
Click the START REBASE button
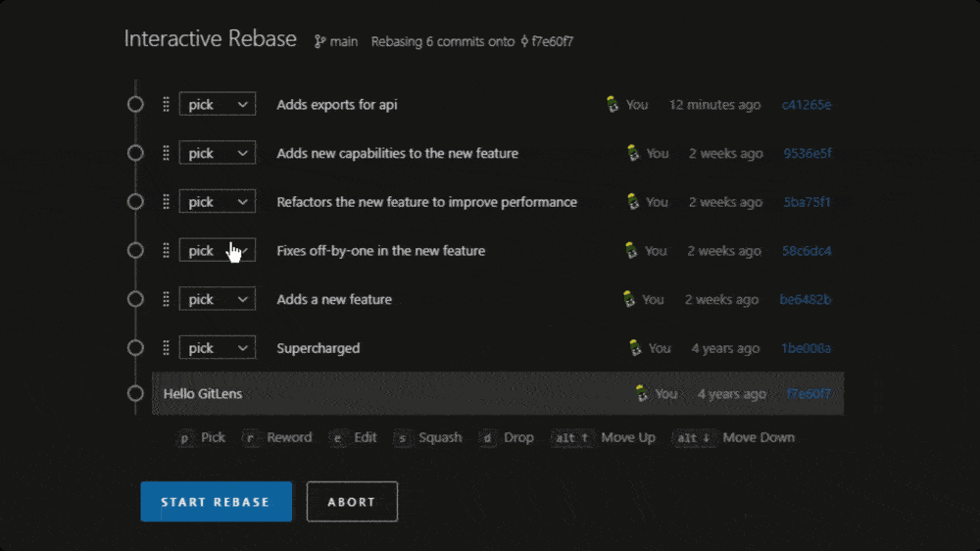tap(217, 502)
